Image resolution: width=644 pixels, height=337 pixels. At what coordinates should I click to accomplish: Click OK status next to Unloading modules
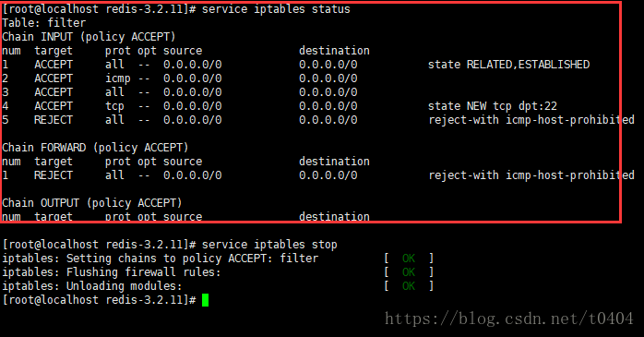tap(409, 286)
